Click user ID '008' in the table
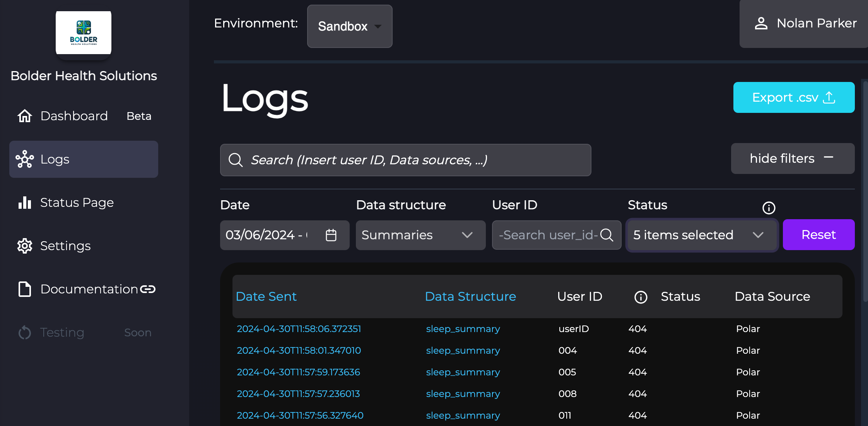868x426 pixels. pyautogui.click(x=567, y=394)
